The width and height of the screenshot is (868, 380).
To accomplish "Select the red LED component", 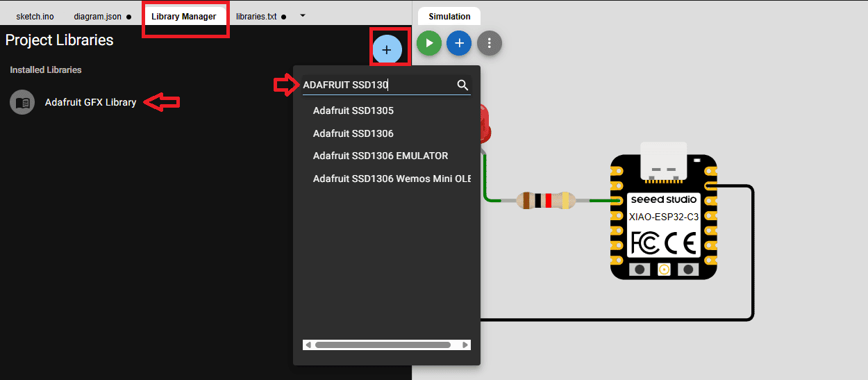I will (x=483, y=125).
